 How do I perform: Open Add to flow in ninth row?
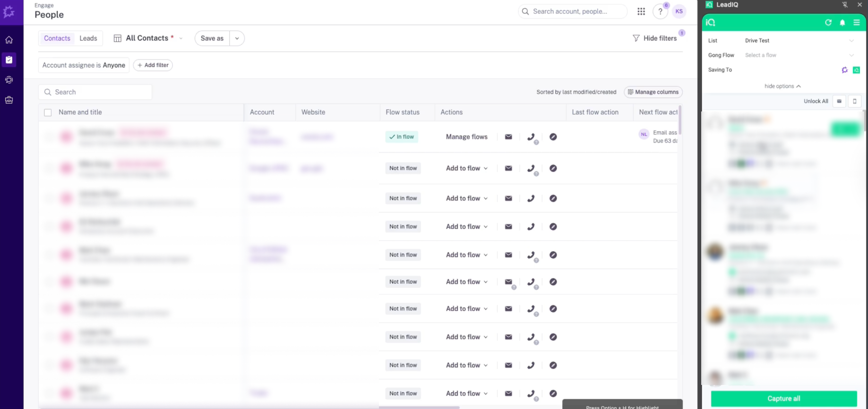[x=467, y=366]
